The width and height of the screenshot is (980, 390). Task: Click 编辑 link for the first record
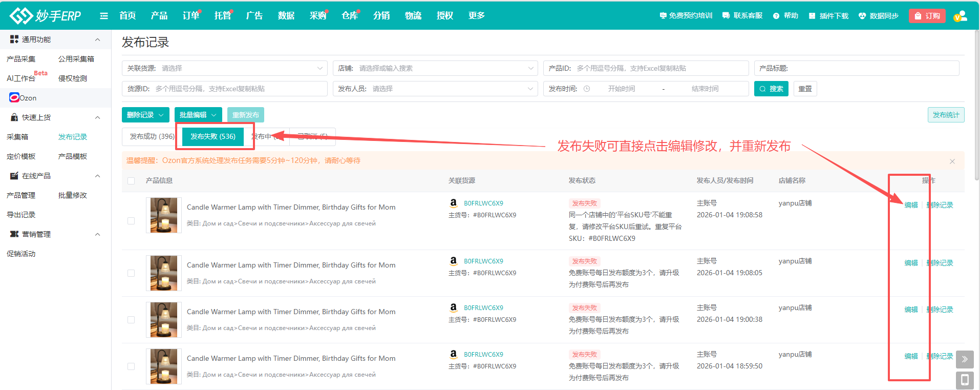[x=911, y=205]
